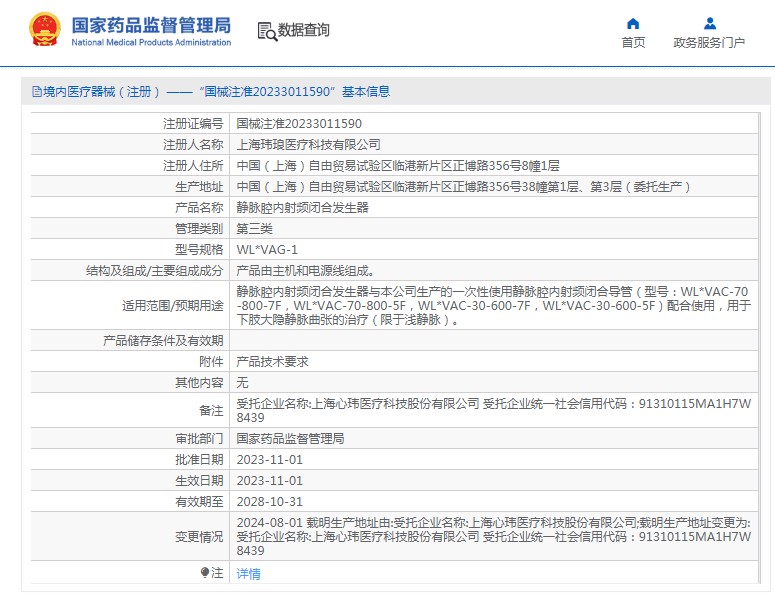
Task: Click 审批部门 value 国家药品监督管理局
Action: [x=290, y=438]
